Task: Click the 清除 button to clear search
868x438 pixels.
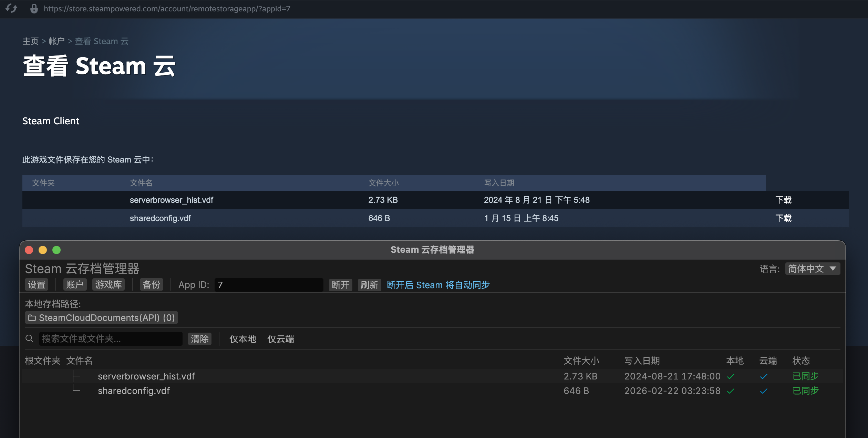Action: (x=199, y=339)
